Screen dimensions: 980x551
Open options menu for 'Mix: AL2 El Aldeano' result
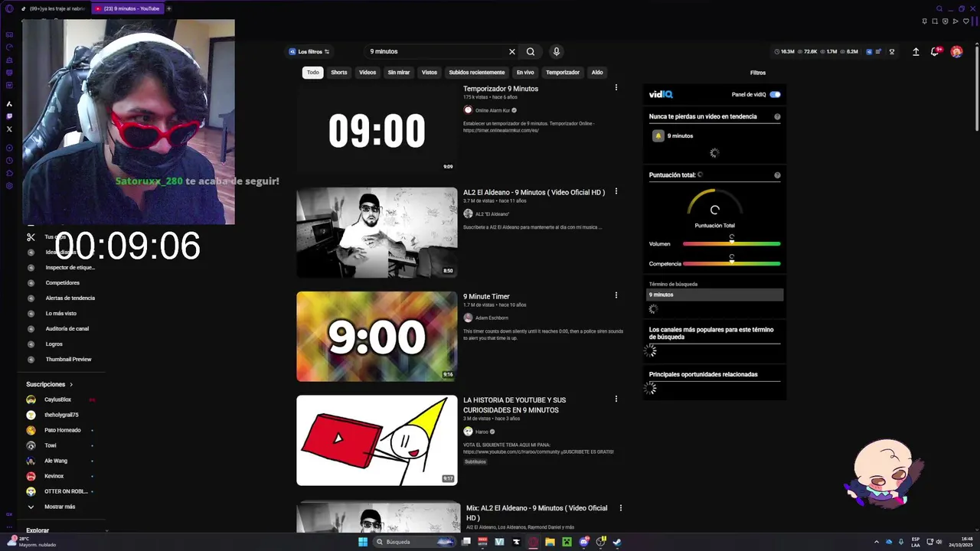pyautogui.click(x=621, y=508)
